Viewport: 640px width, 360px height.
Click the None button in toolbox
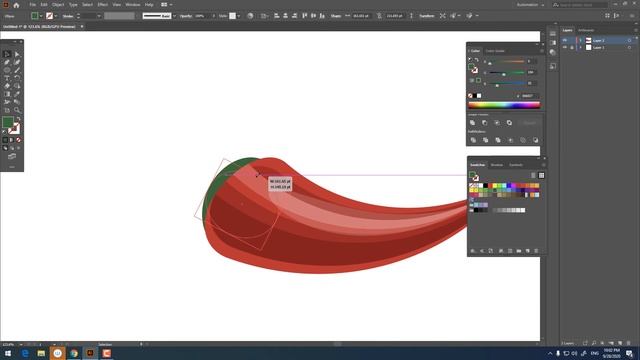(x=18, y=140)
